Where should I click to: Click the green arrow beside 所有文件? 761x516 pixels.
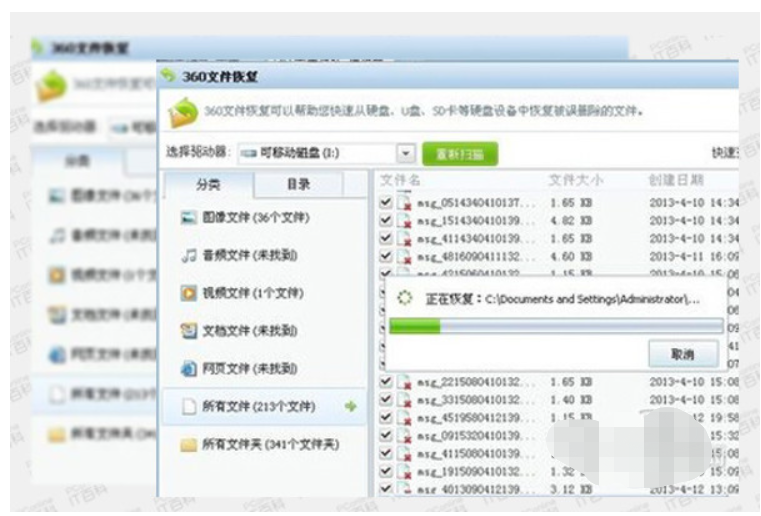(351, 407)
